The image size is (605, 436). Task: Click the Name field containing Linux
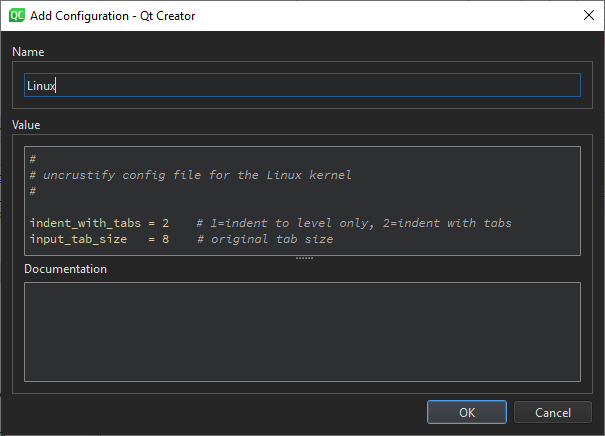tap(301, 86)
